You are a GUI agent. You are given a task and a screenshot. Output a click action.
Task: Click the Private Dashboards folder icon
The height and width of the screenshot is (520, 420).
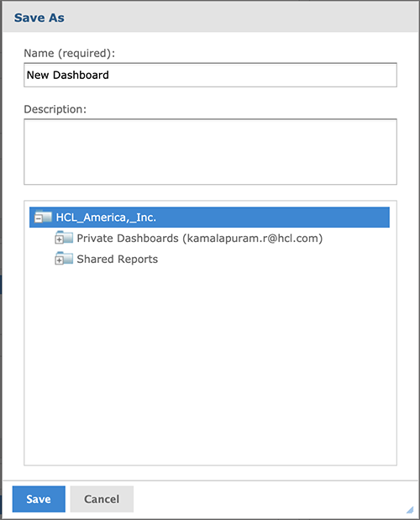click(65, 237)
